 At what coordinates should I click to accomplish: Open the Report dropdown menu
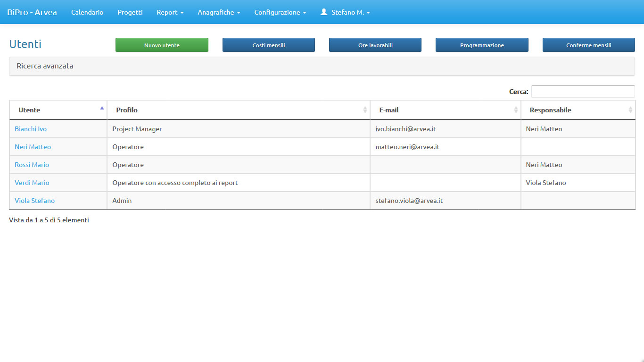[x=170, y=12]
